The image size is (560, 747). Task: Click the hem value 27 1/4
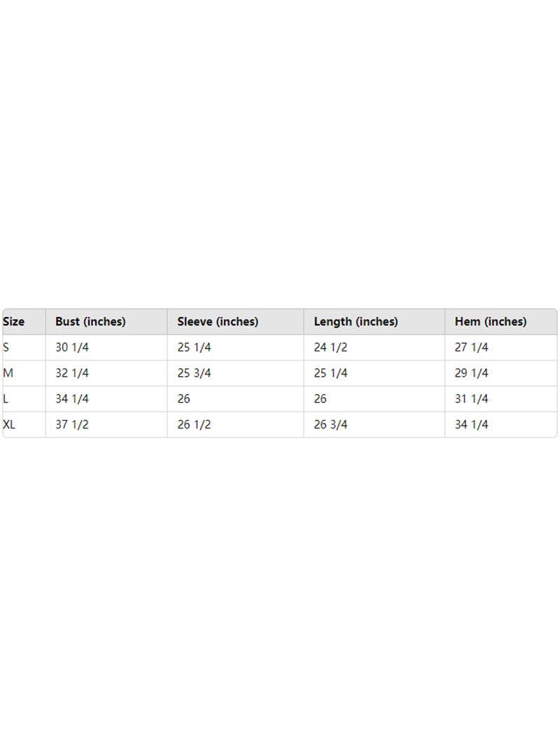click(x=472, y=347)
